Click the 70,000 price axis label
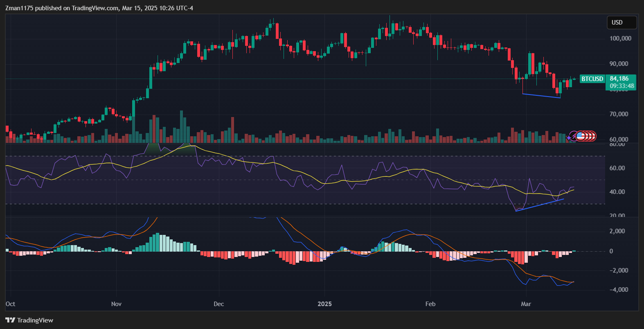The image size is (644, 329). click(619, 114)
